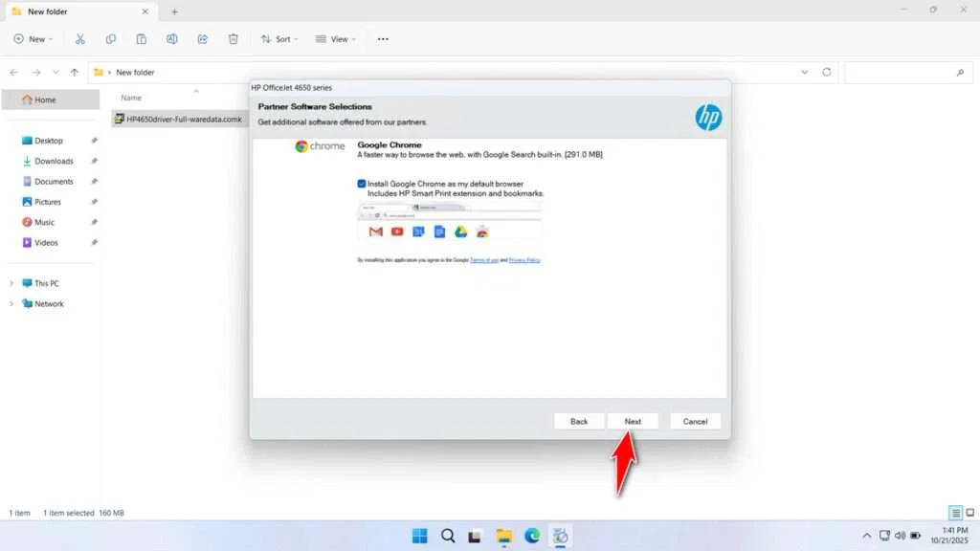Open the Share icon in the toolbar
This screenshot has width=980, height=551.
[x=202, y=38]
